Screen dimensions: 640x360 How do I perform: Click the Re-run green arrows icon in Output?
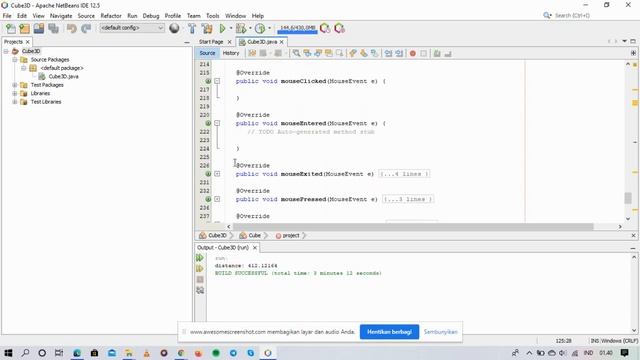200,258
